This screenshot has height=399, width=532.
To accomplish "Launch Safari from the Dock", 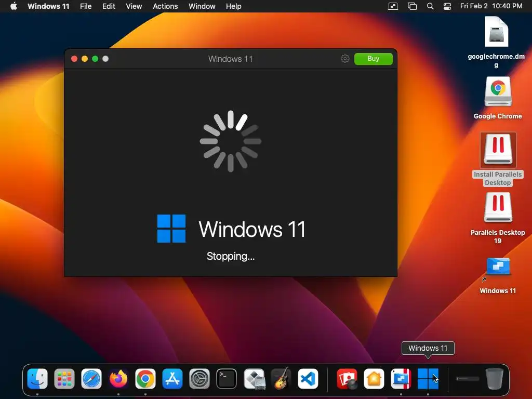I will coord(91,379).
